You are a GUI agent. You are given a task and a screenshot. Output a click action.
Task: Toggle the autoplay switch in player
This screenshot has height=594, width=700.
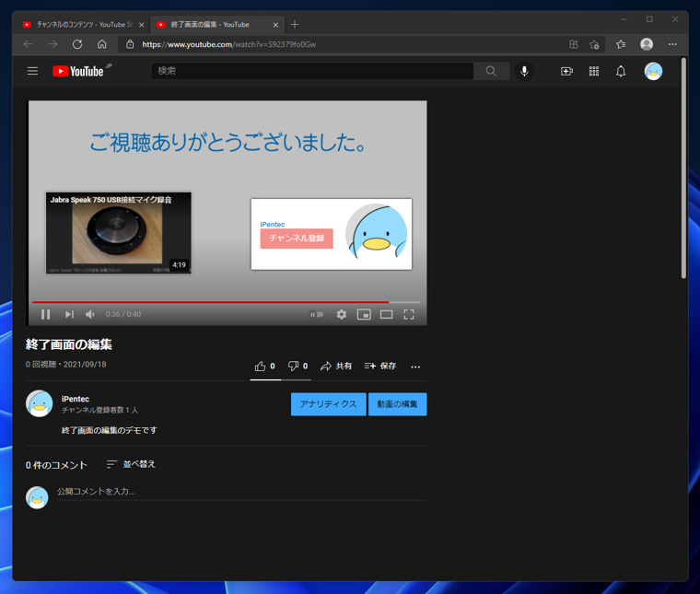point(317,314)
